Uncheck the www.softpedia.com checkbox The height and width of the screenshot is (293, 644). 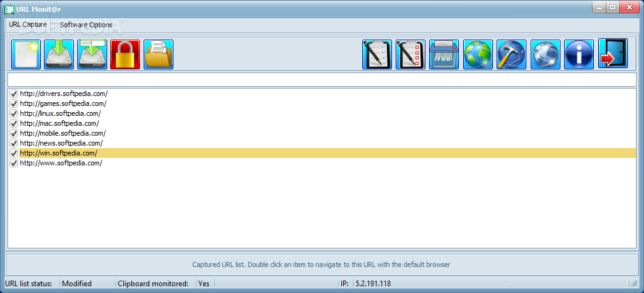[x=14, y=163]
